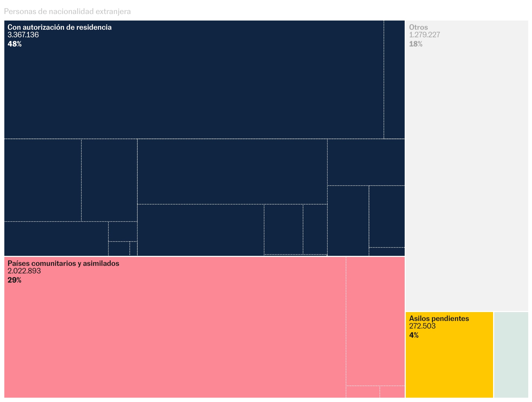Select the "Otros" category label
The width and height of the screenshot is (532, 402).
pyautogui.click(x=418, y=27)
